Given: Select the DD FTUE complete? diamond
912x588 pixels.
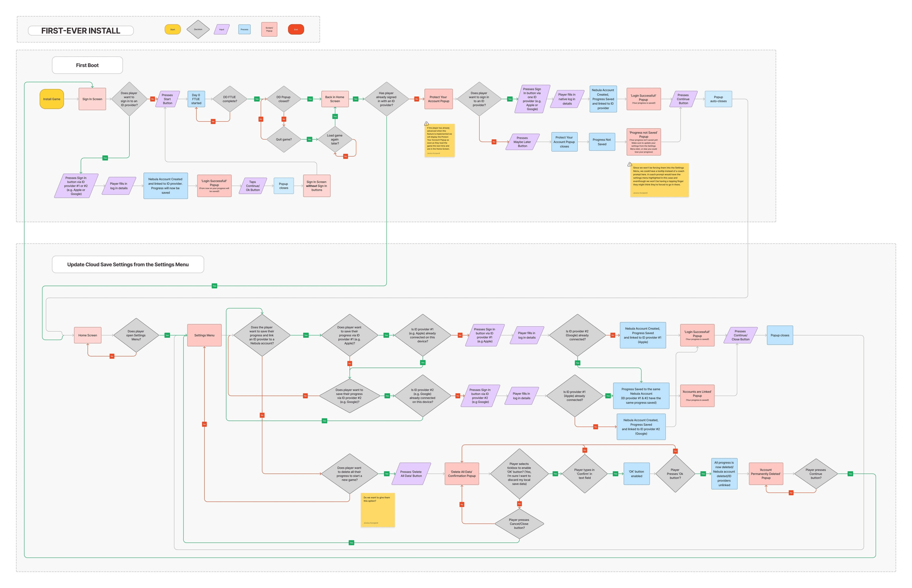Looking at the screenshot, I should [230, 99].
